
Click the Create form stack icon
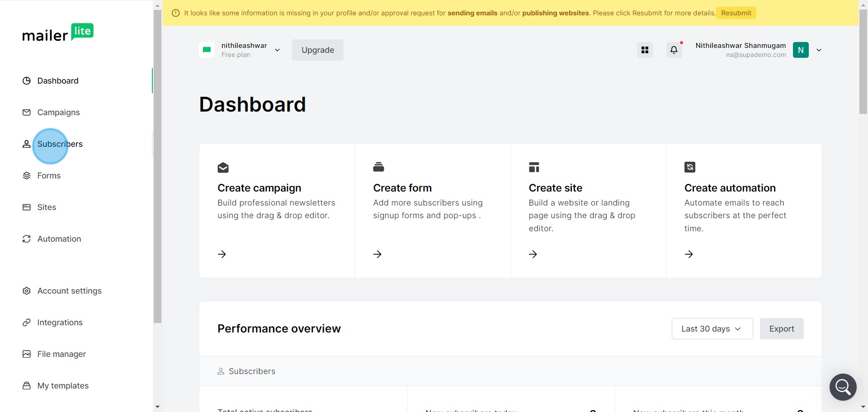click(379, 167)
